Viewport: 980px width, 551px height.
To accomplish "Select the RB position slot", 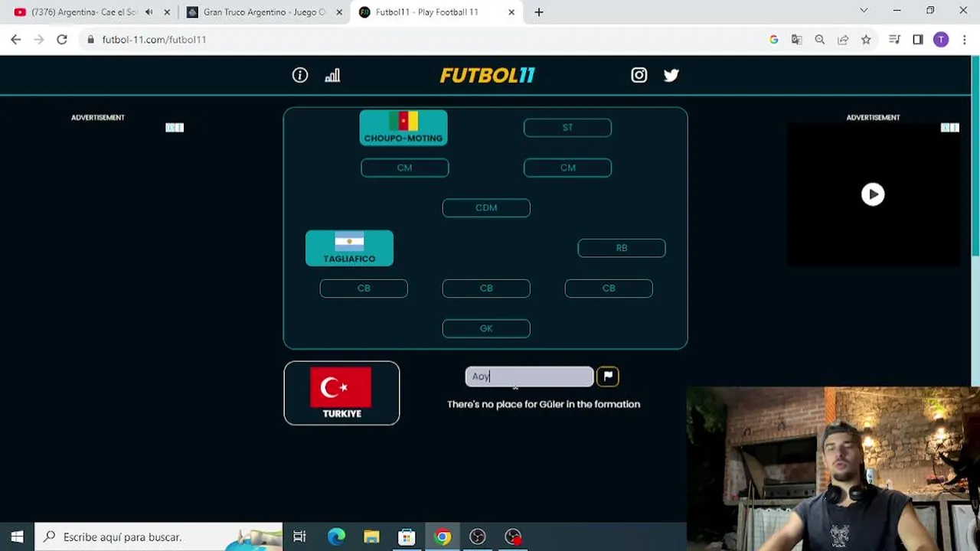I will (622, 248).
